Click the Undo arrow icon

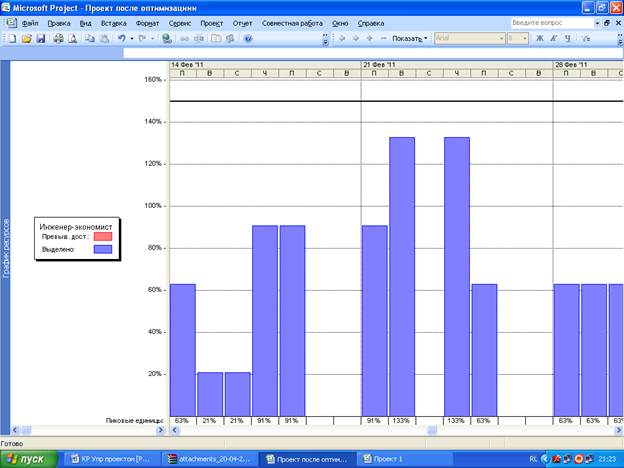point(120,38)
